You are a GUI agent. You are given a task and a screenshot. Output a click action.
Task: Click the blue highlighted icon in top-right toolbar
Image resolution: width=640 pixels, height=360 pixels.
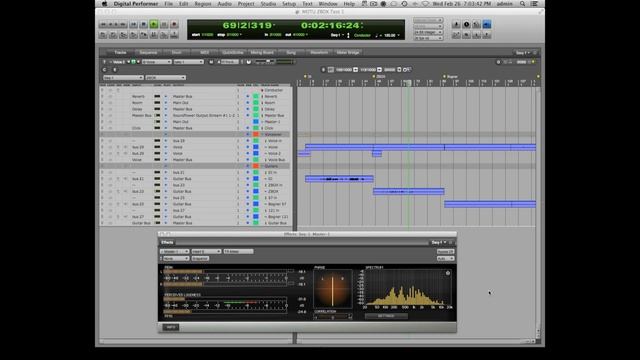pyautogui.click(x=487, y=24)
